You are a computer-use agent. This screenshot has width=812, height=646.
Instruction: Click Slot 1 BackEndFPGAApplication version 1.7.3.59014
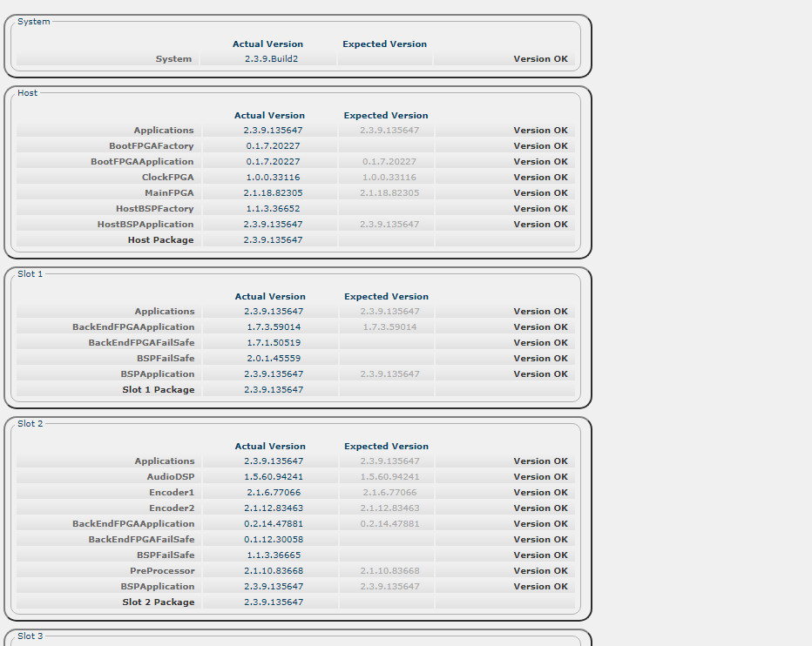(x=274, y=327)
